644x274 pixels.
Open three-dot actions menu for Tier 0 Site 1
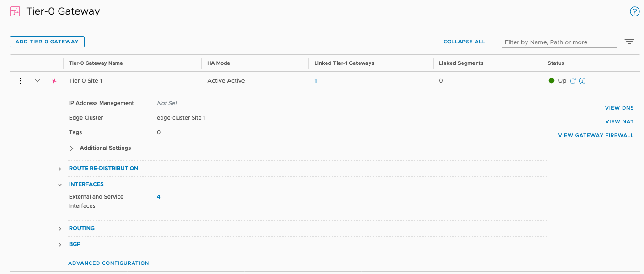coord(20,81)
